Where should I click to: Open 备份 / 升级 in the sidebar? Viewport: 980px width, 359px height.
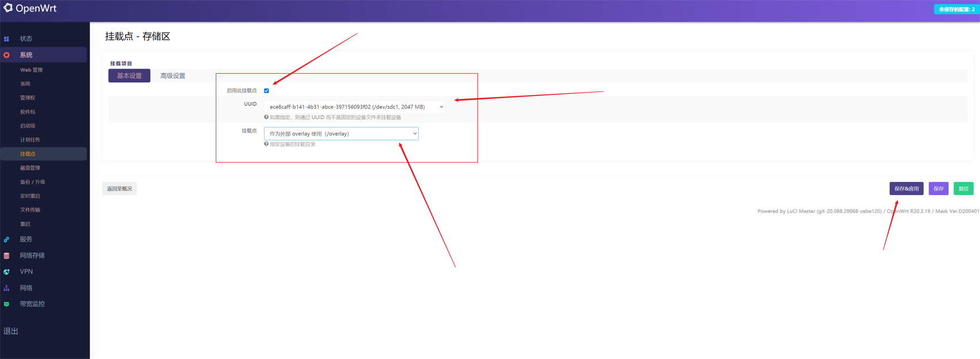(33, 182)
